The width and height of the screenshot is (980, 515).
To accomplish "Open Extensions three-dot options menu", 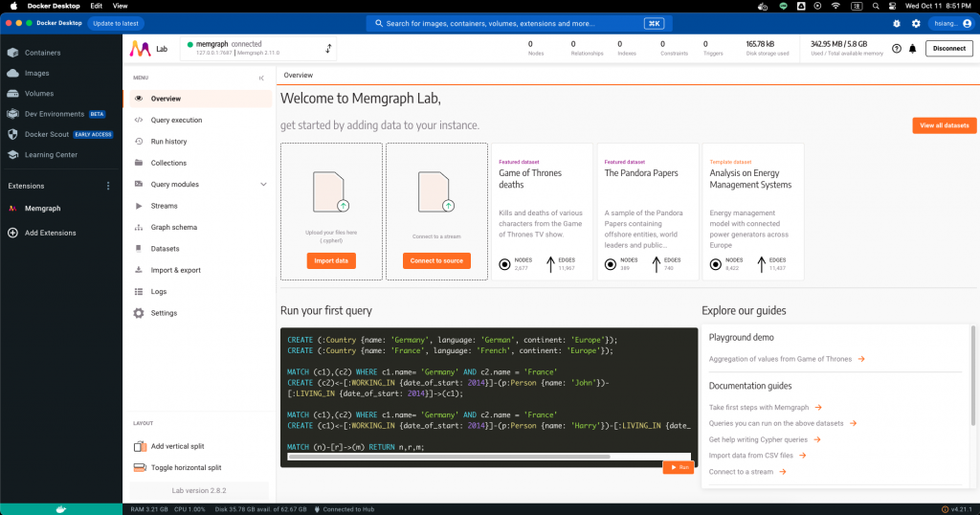I will 108,187.
